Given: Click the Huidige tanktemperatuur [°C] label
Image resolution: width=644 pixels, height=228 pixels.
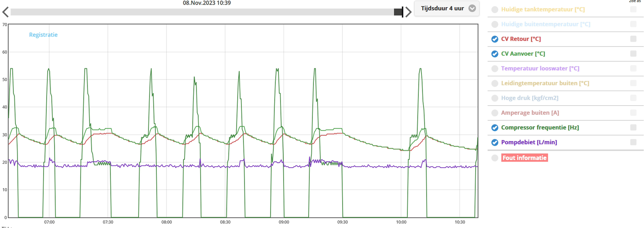Looking at the screenshot, I should tap(543, 9).
